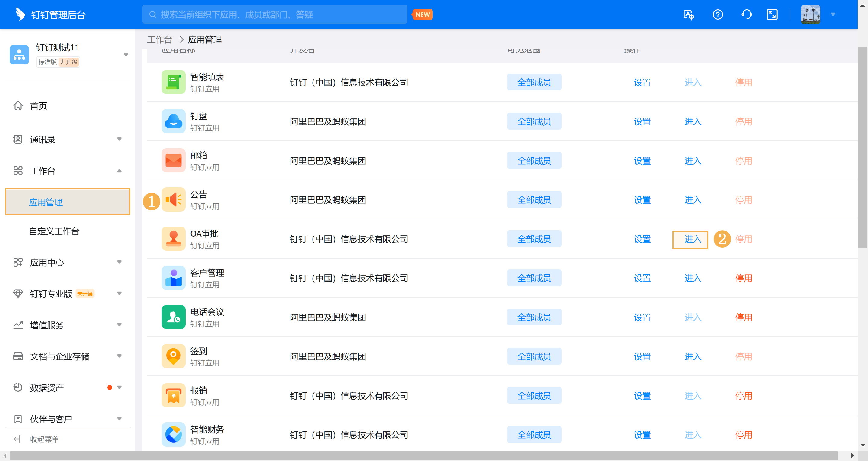This screenshot has width=868, height=461.
Task: Click the 钉盘 cloud app icon
Action: [x=173, y=121]
